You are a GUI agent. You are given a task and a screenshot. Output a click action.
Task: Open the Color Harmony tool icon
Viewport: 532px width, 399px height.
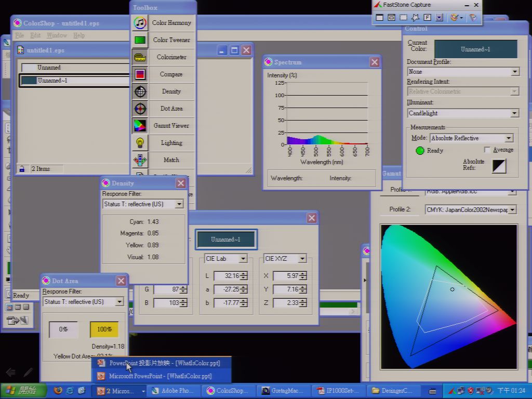coord(140,23)
